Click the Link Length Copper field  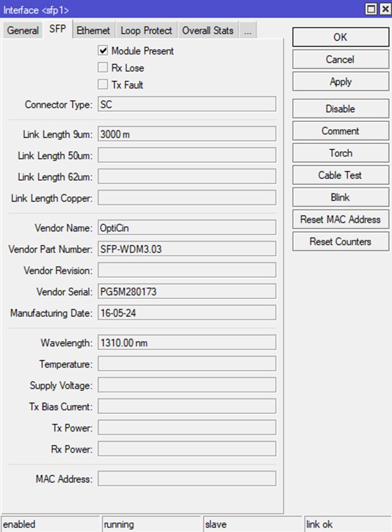click(187, 198)
